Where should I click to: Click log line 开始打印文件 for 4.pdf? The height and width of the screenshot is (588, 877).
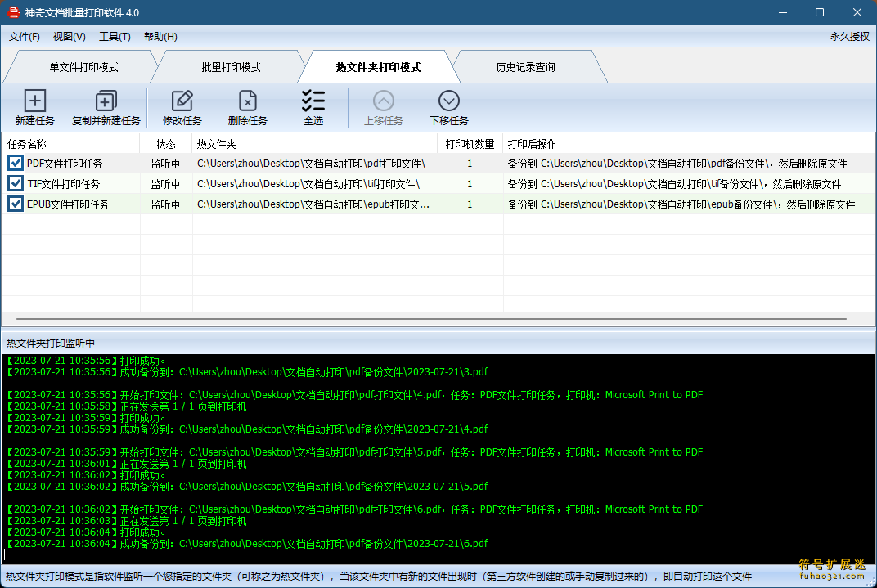click(354, 395)
